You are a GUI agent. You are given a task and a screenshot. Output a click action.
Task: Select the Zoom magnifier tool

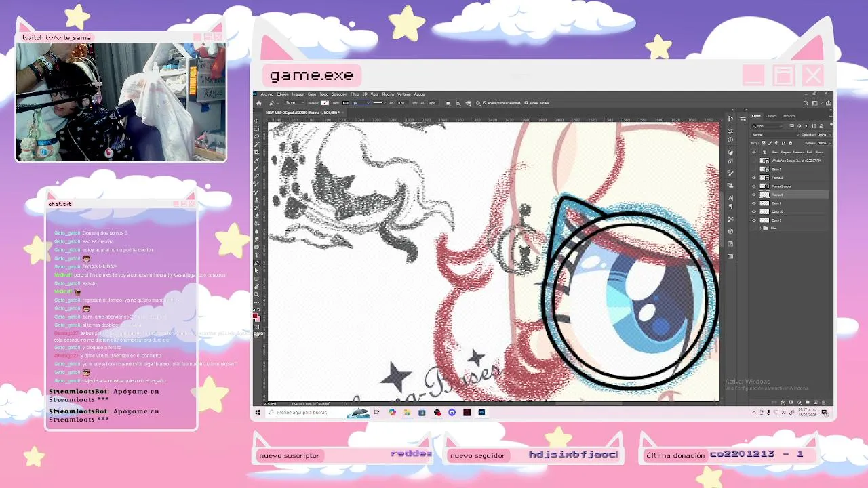click(x=256, y=294)
